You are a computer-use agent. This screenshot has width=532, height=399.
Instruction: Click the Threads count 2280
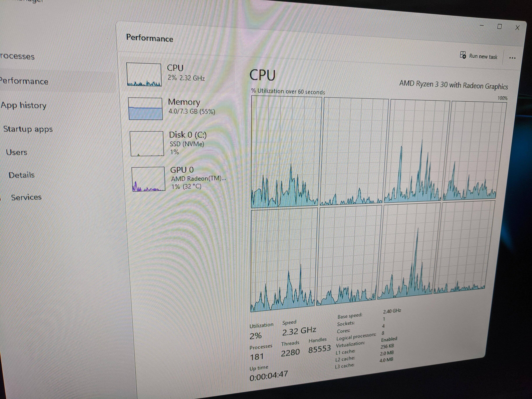click(x=290, y=353)
